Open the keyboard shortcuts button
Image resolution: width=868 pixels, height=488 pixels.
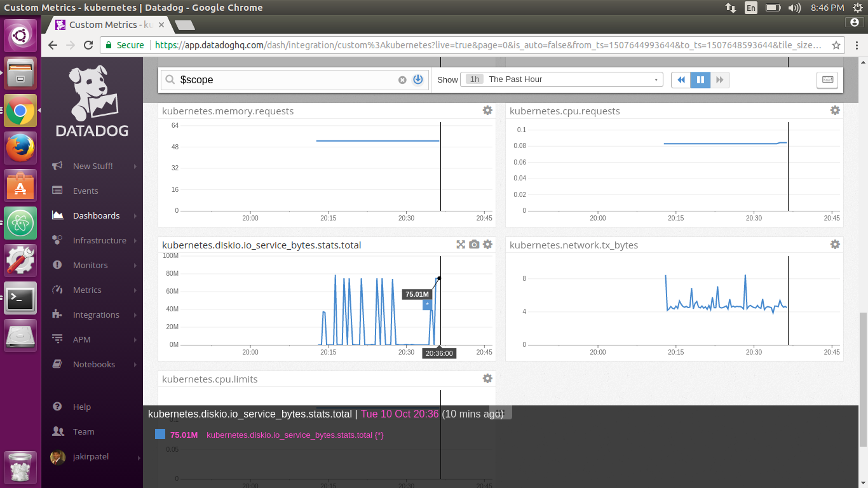(x=827, y=79)
